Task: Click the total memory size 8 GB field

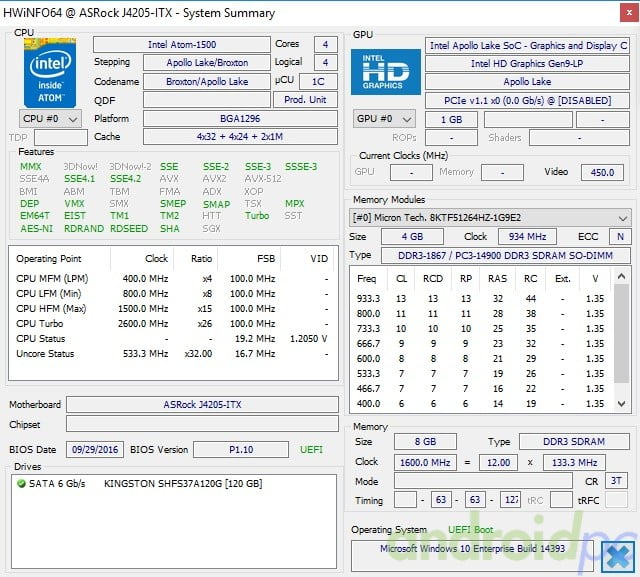Action: pyautogui.click(x=425, y=442)
